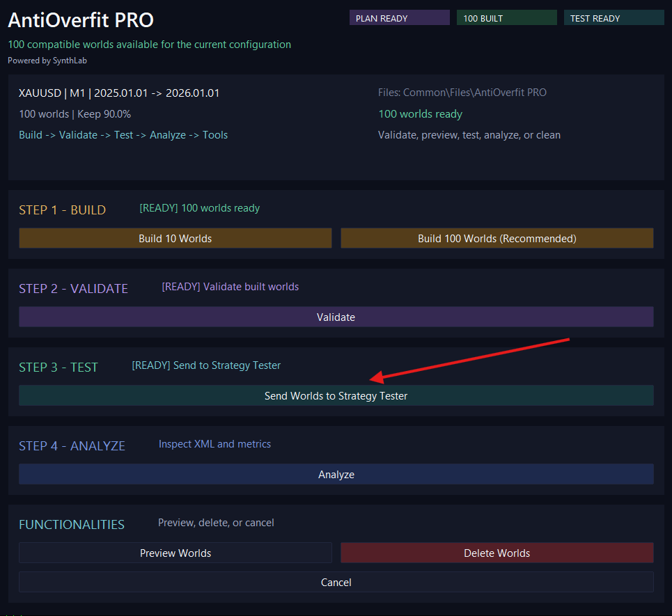Click '100 worlds | Keep 90.0%' text
The width and height of the screenshot is (672, 616).
click(75, 114)
